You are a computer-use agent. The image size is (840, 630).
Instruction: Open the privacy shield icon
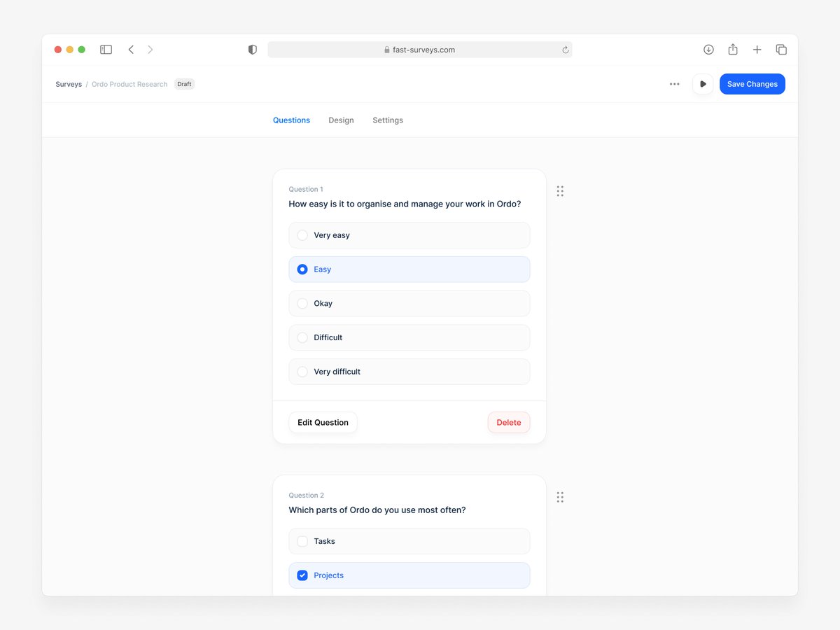point(253,50)
